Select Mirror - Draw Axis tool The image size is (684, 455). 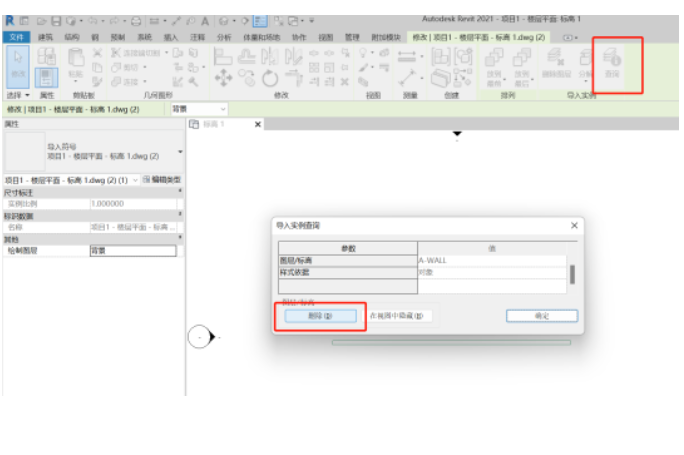(293, 56)
